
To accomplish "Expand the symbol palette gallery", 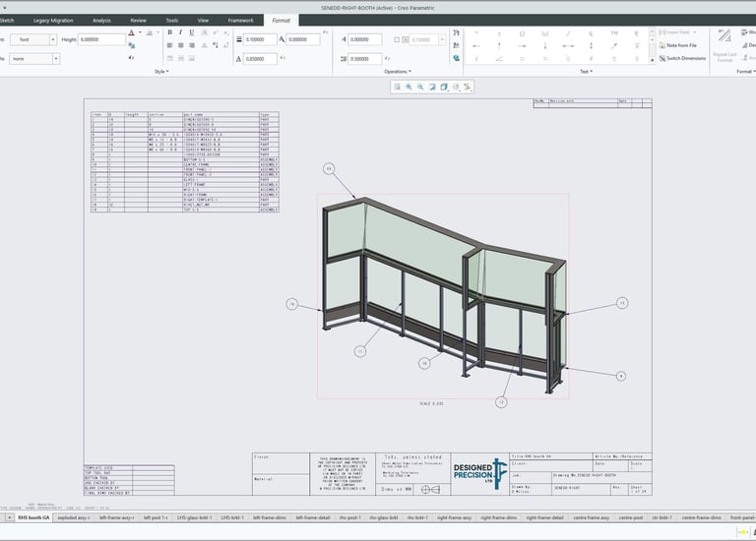I will tap(653, 60).
